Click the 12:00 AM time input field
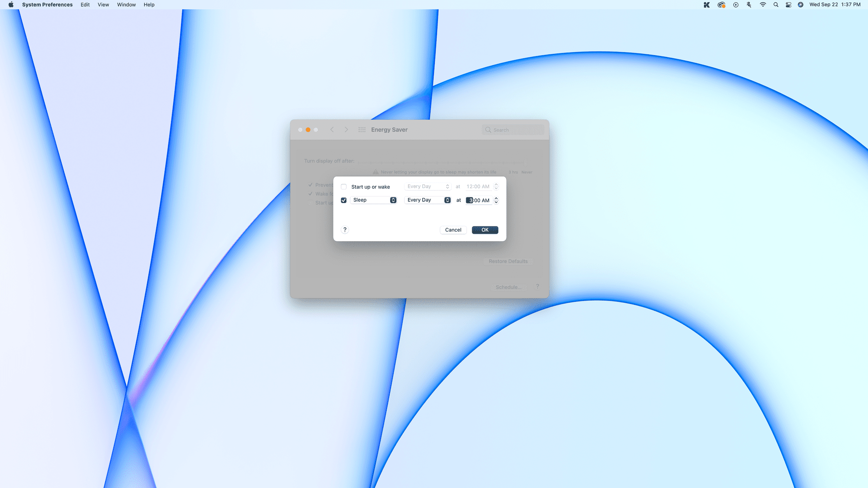This screenshot has height=488, width=868. (477, 186)
